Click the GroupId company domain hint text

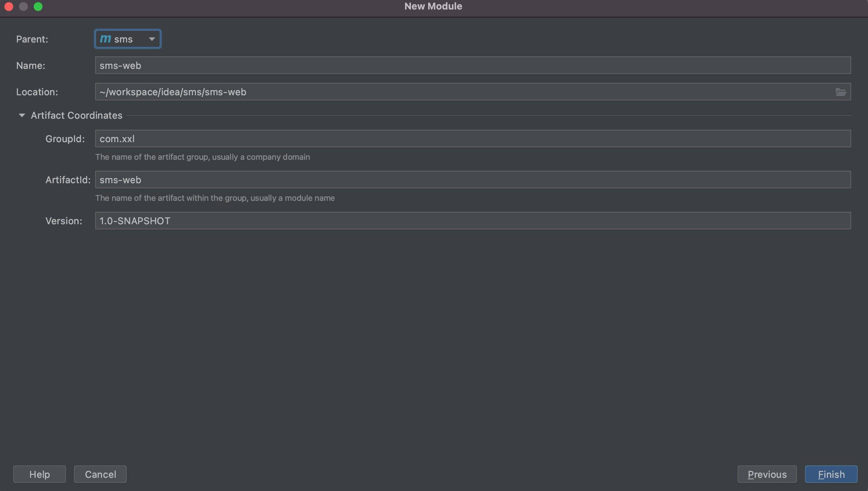point(203,157)
